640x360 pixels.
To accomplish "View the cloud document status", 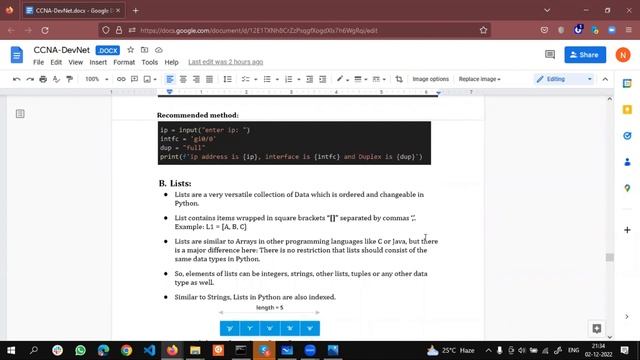I will [159, 50].
